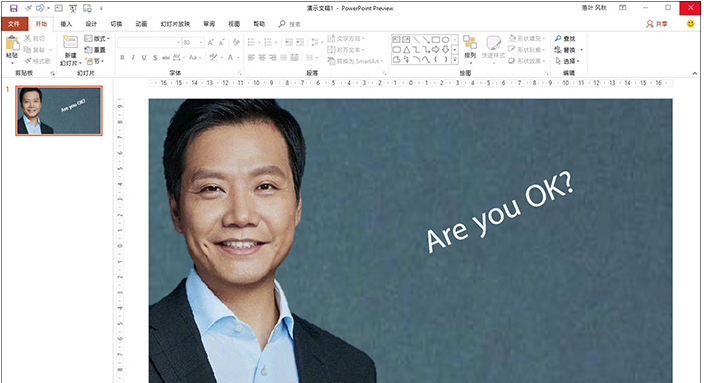Collapse the ribbon
This screenshot has height=383, width=704.
click(x=695, y=73)
